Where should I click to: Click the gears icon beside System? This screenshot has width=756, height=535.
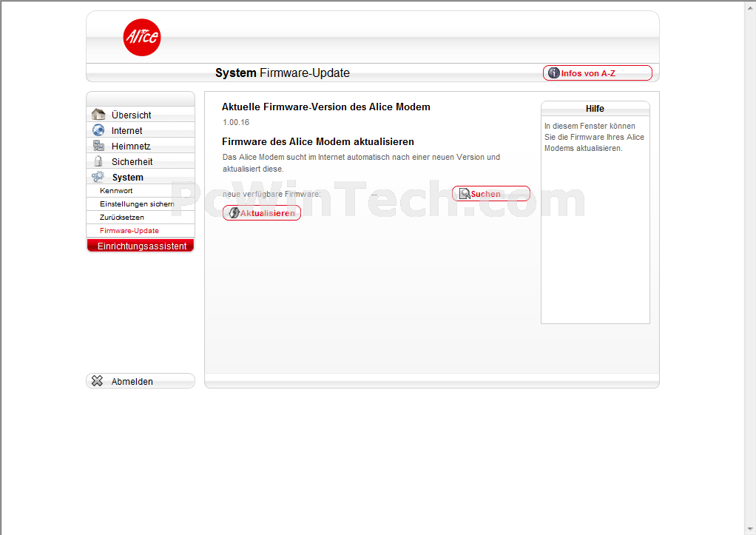pyautogui.click(x=98, y=177)
